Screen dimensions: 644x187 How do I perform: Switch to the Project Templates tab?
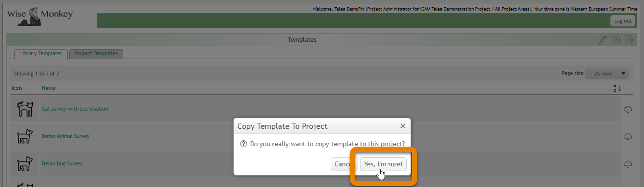point(96,54)
